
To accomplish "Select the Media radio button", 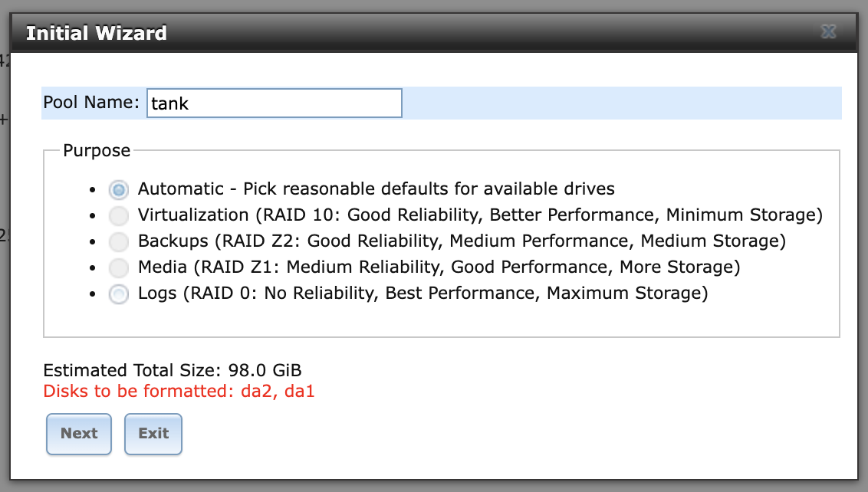I will pos(118,267).
